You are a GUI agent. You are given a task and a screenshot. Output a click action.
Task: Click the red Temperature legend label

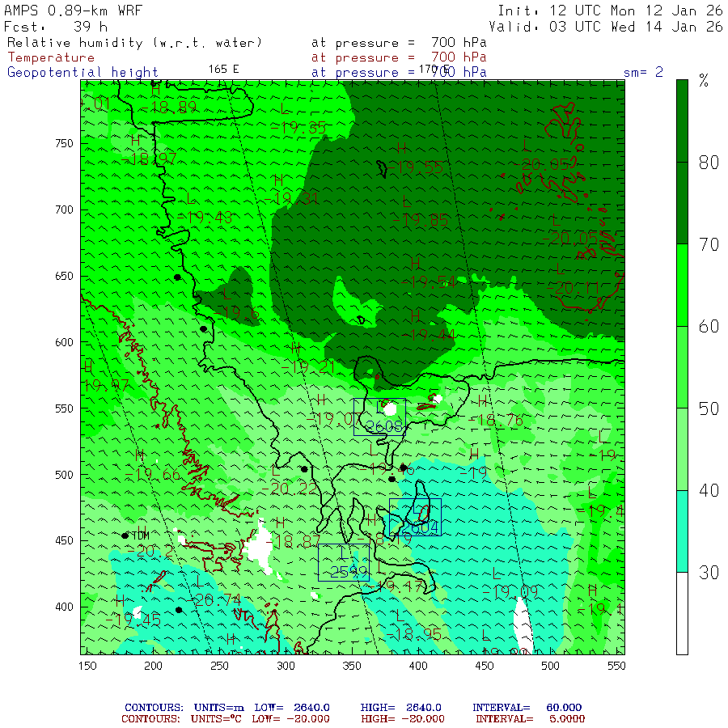(51, 57)
